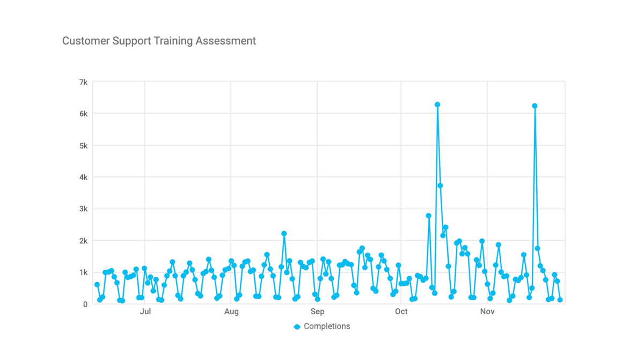This screenshot has height=362, width=644.
Task: Select the 2.2k peak data point in mid-August
Action: click(x=284, y=233)
